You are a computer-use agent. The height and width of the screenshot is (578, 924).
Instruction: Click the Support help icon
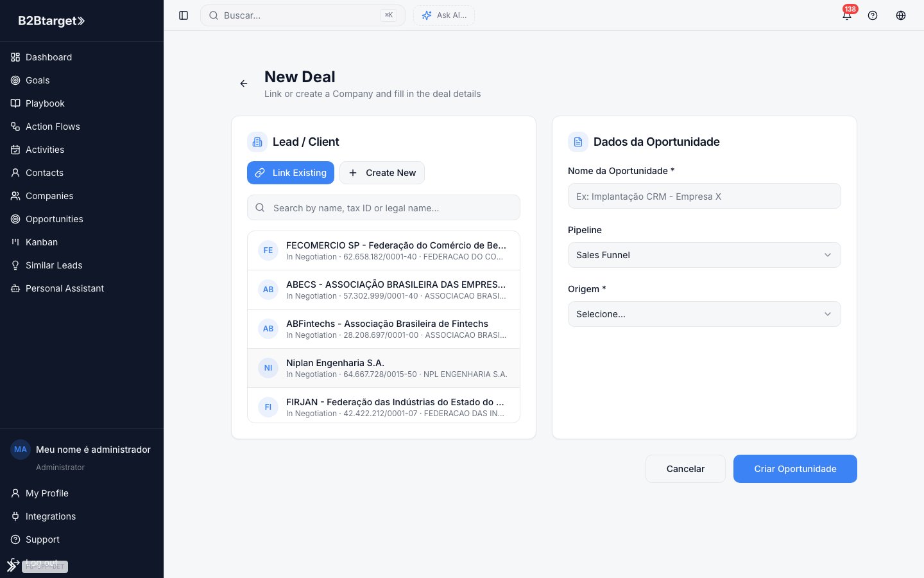(x=15, y=539)
